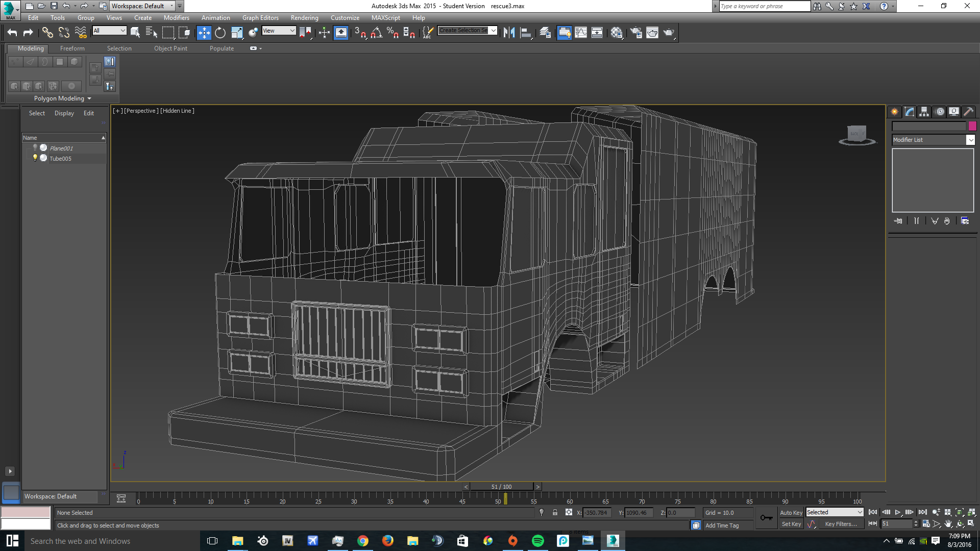Expand the Modifier List dropdown
Screen dimensions: 980x551
[970, 140]
